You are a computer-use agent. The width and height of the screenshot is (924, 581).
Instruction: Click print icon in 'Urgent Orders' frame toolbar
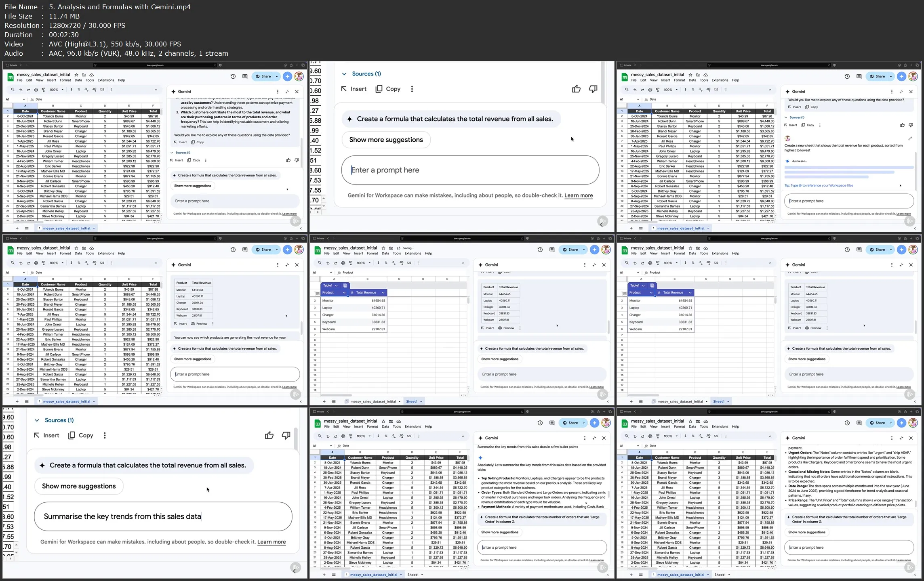click(650, 436)
